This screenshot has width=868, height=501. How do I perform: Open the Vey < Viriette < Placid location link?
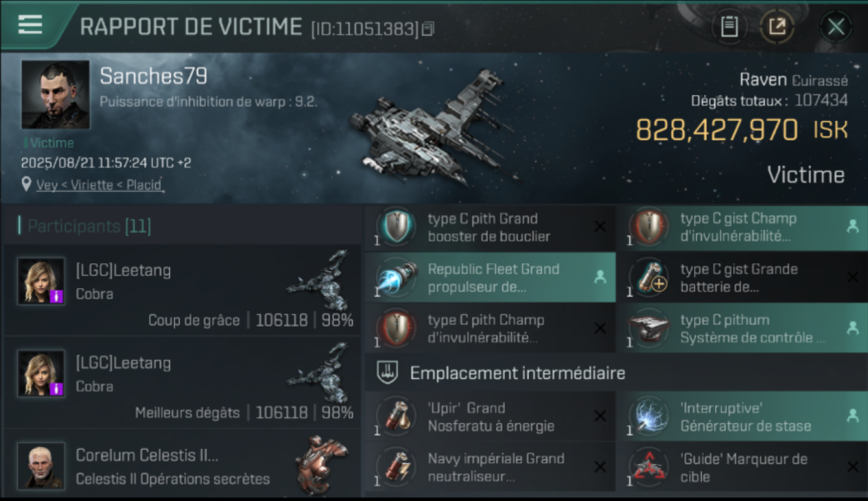point(99,185)
